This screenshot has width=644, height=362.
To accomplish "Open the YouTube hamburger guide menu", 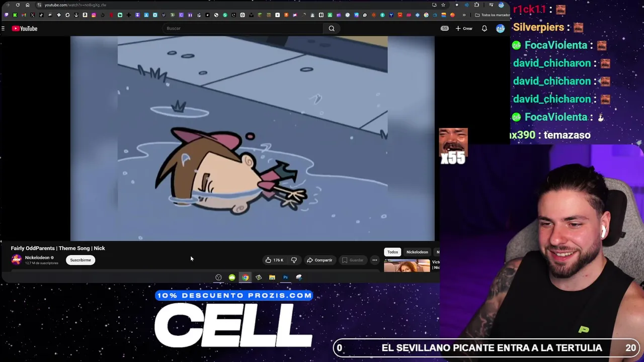I will click(3, 29).
